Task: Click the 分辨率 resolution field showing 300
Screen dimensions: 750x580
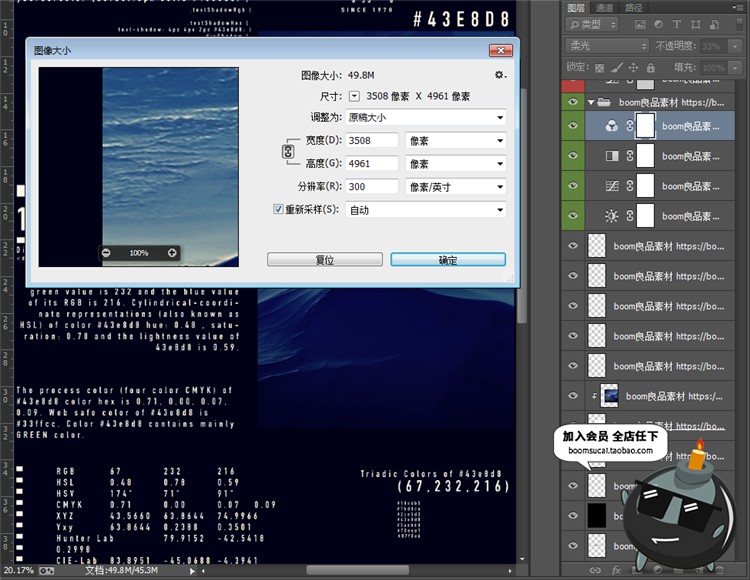Action: pyautogui.click(x=372, y=186)
